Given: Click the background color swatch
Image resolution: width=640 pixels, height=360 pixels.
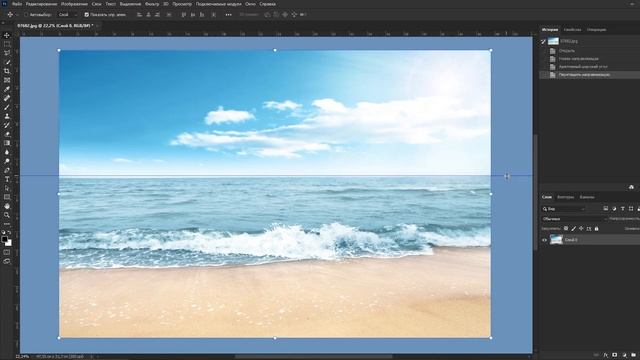Looking at the screenshot, I should click(x=9, y=243).
